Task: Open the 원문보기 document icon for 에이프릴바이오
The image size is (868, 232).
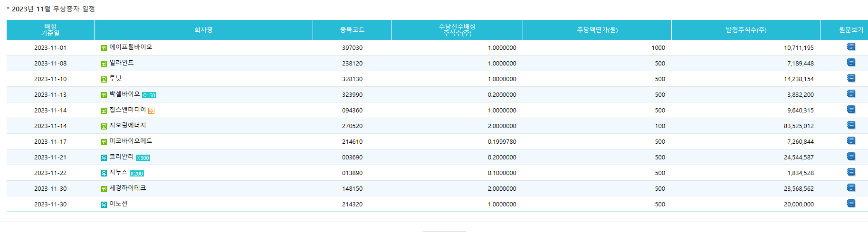Action: pos(850,46)
